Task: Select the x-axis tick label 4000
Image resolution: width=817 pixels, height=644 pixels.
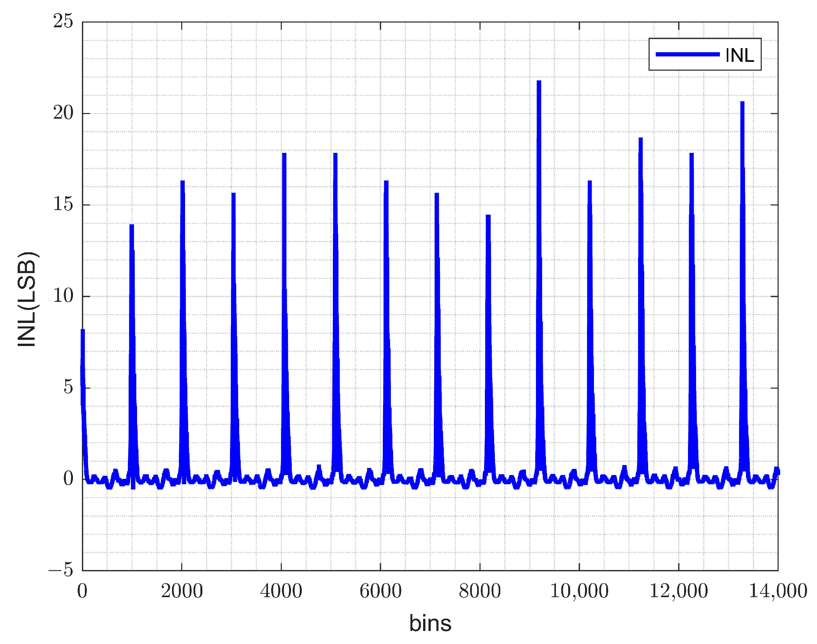Action: (x=281, y=591)
